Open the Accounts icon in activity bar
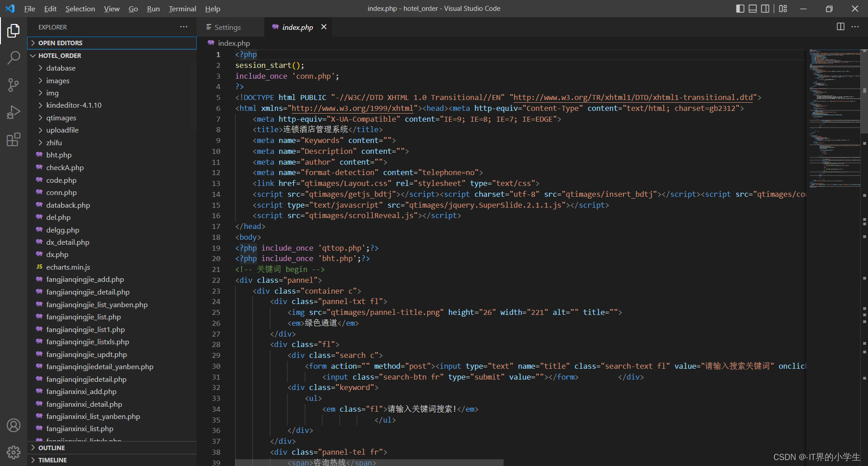This screenshot has height=466, width=868. [14, 425]
